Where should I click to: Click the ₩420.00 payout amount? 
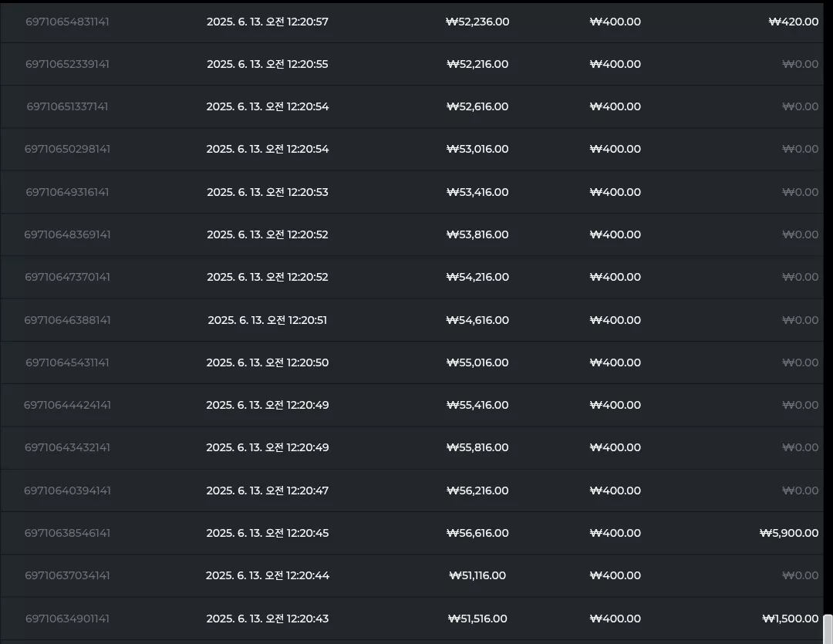click(x=794, y=22)
